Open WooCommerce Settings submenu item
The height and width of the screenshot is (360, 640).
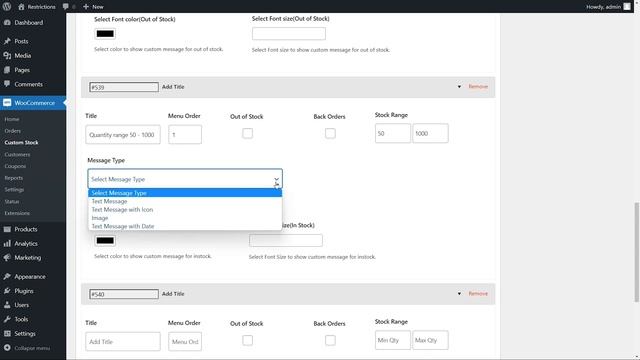point(14,189)
